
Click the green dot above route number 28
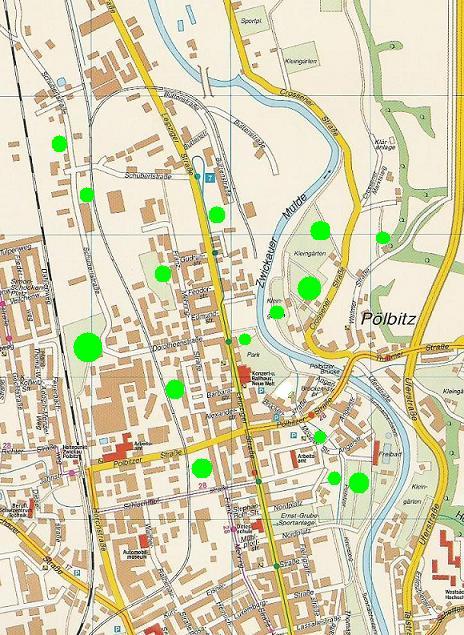(x=202, y=468)
